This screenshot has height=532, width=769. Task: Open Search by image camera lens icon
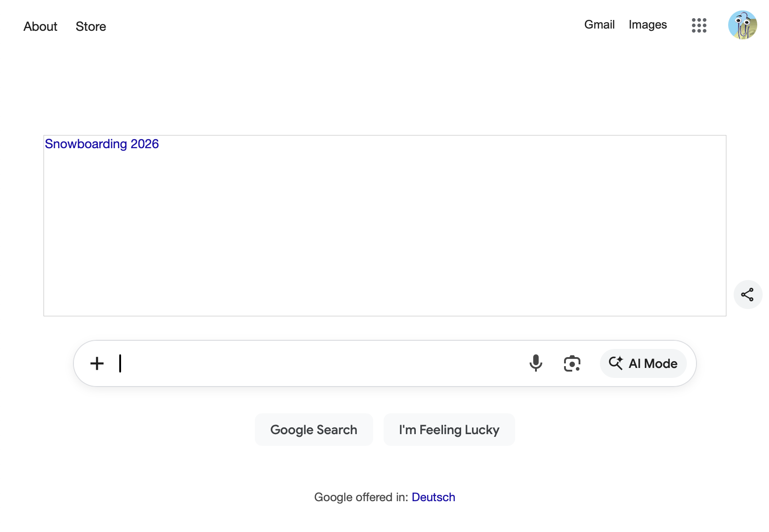click(572, 363)
